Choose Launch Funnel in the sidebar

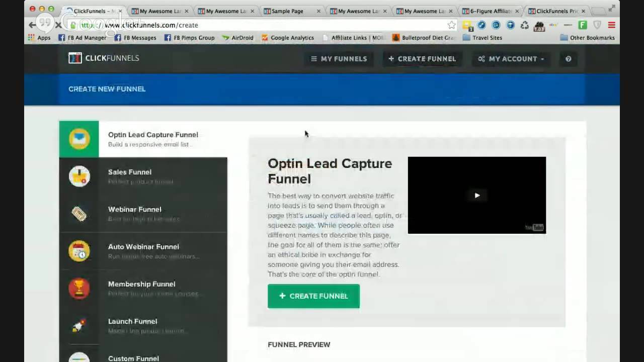point(143,325)
